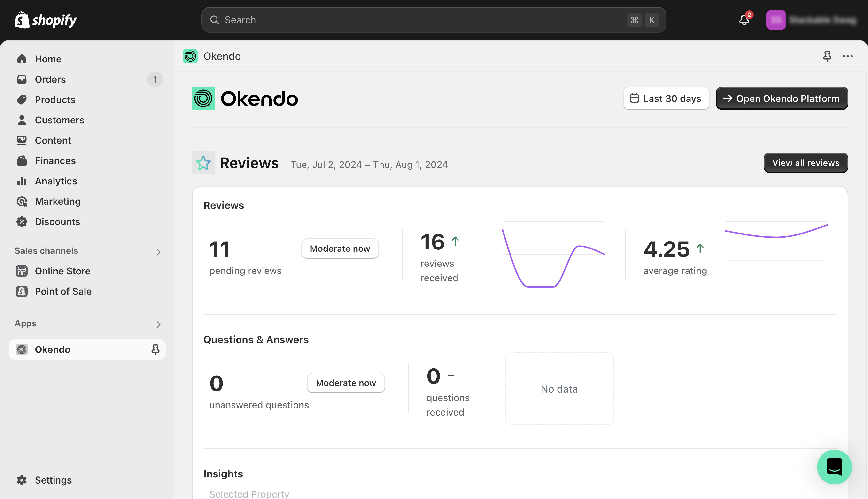Click the Questions & Answers heading

[x=256, y=339]
